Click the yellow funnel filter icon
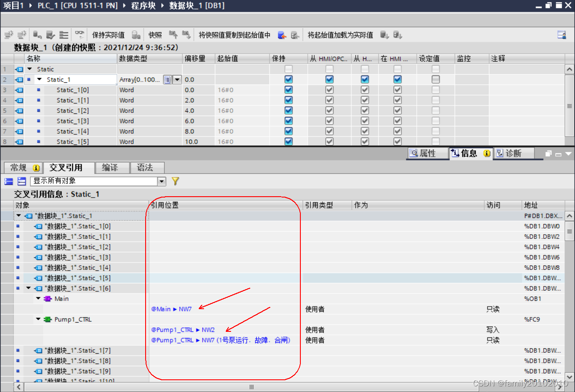575x392 pixels. (x=175, y=181)
